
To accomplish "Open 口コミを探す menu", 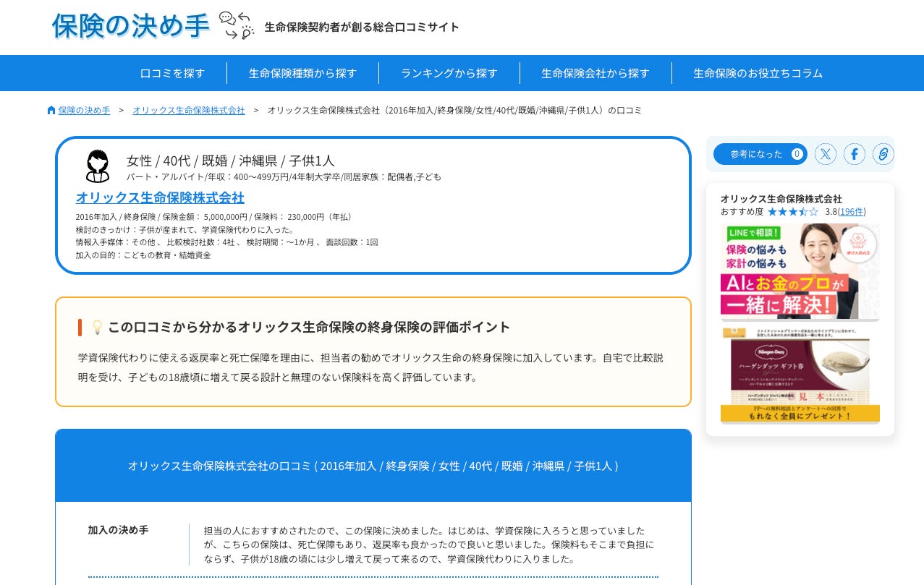I will pyautogui.click(x=172, y=73).
